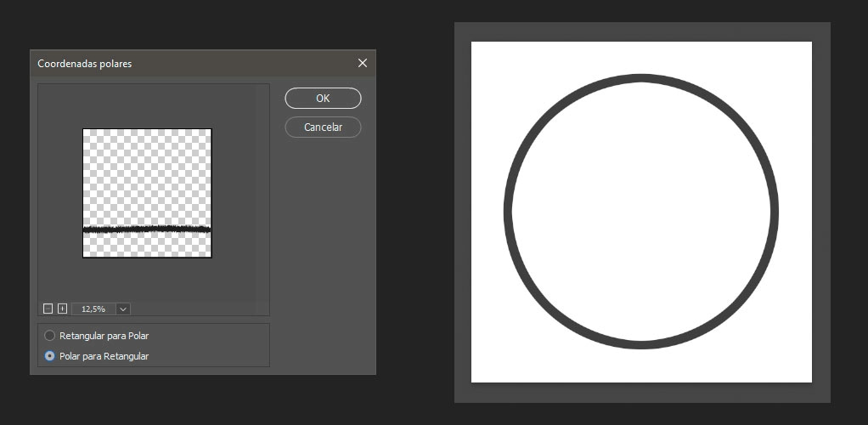This screenshot has height=425, width=868.
Task: Click the Cancelar button
Action: [323, 127]
